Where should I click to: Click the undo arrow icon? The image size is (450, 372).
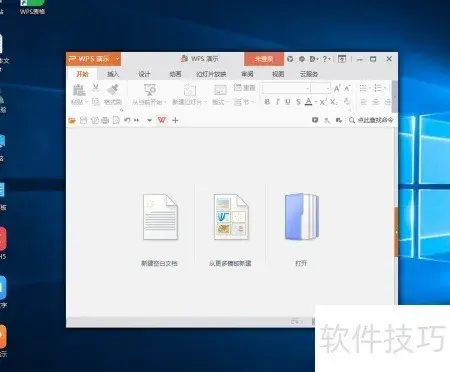(127, 120)
